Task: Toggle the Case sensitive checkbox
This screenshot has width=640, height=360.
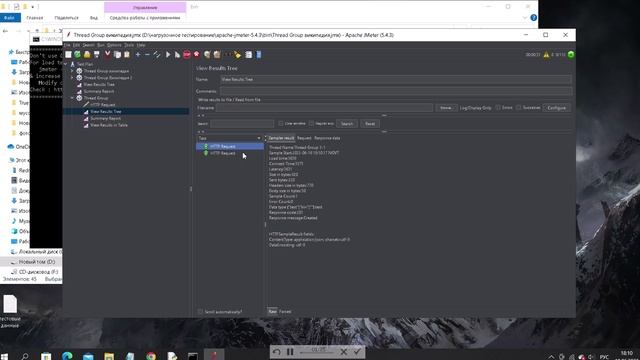Action: [x=281, y=123]
